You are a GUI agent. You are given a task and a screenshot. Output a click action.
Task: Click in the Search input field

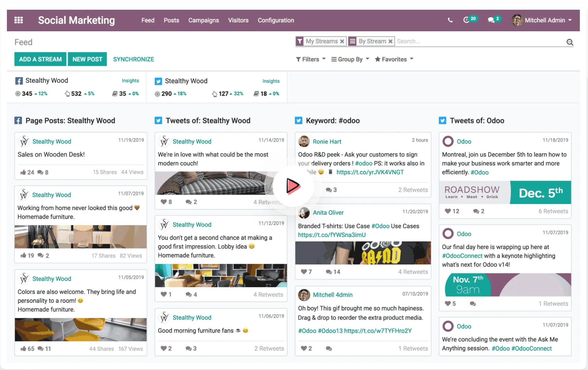[x=480, y=41]
